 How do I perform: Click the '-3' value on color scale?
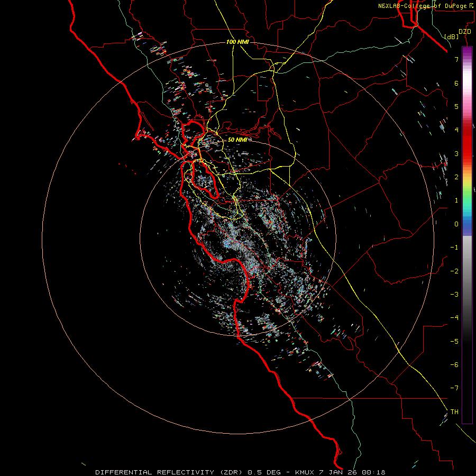pyautogui.click(x=454, y=295)
